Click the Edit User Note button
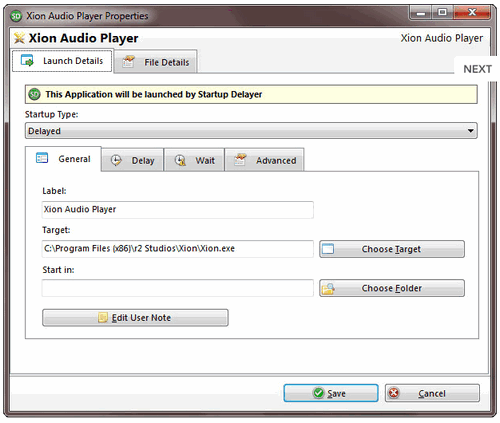The height and width of the screenshot is (423, 500). click(135, 318)
